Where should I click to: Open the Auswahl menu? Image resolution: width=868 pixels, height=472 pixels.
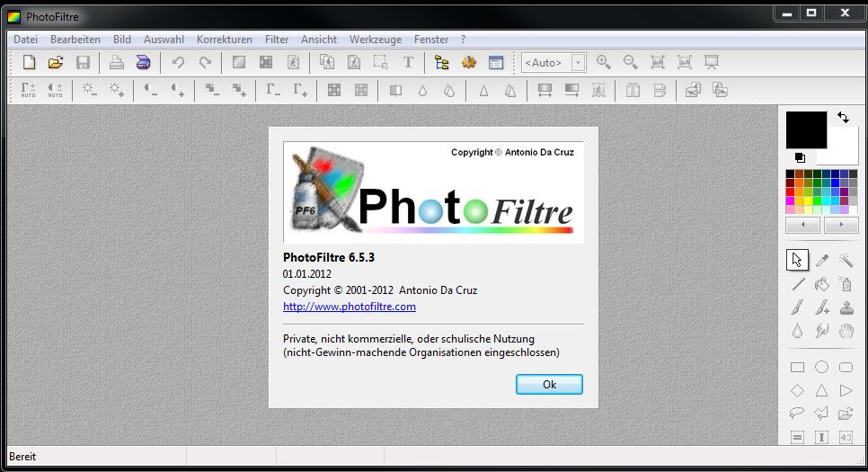pyautogui.click(x=164, y=40)
